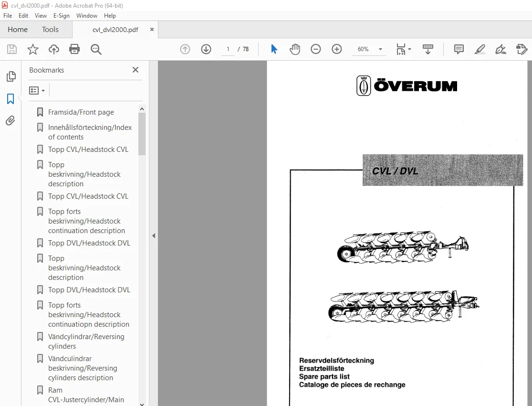
Task: Select the Highlight text pen tool
Action: [x=480, y=49]
